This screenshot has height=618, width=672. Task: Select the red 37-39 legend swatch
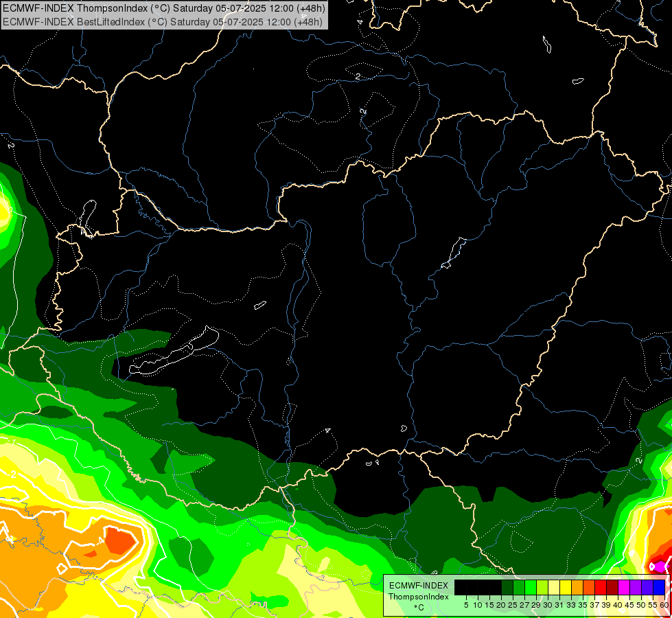[x=600, y=587]
